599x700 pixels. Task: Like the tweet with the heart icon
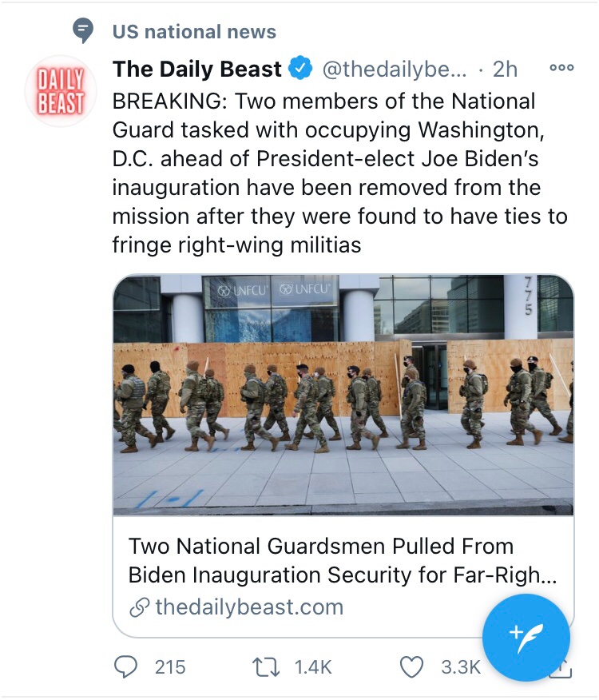(411, 666)
